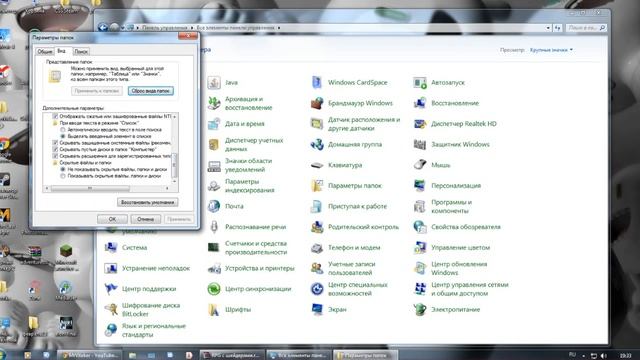Screen dimensions: 640x360
Task: Open Персонализация icon
Action: tap(420, 186)
